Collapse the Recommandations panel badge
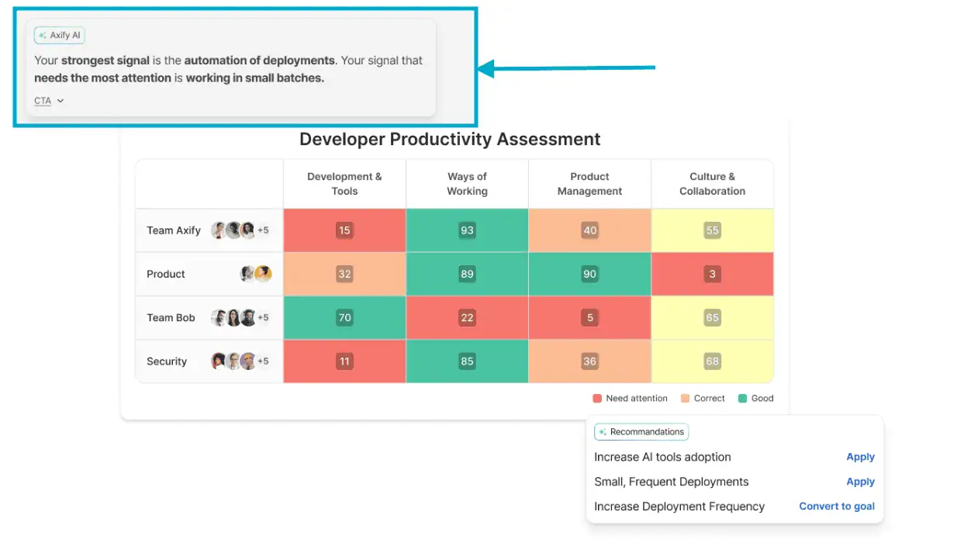The height and width of the screenshot is (560, 964). [641, 432]
